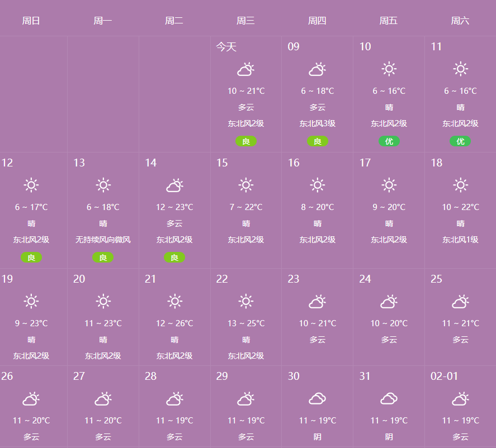The width and height of the screenshot is (496, 448).
Task: Click the 9 ~ 23°C temperature on day 19
Action: (31, 323)
